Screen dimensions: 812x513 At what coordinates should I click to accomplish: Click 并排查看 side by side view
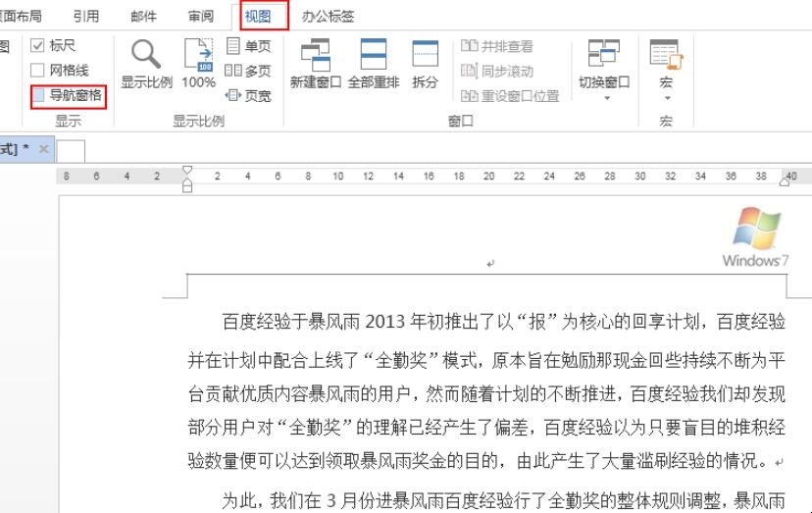point(496,46)
